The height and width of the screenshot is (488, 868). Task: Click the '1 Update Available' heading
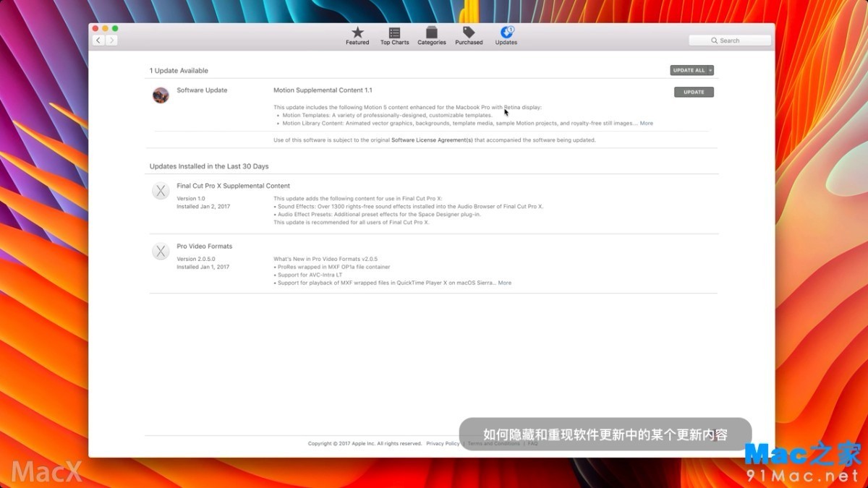click(179, 71)
